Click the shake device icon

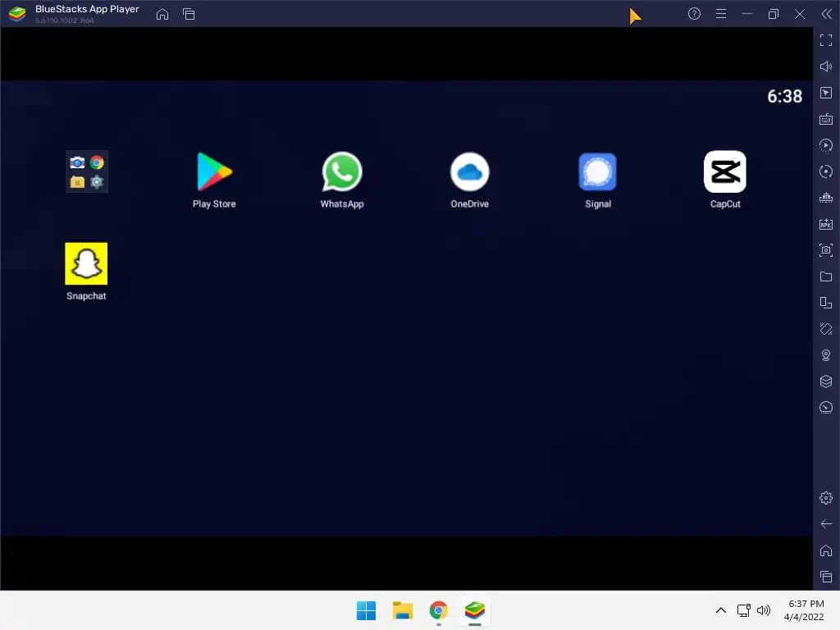click(825, 329)
